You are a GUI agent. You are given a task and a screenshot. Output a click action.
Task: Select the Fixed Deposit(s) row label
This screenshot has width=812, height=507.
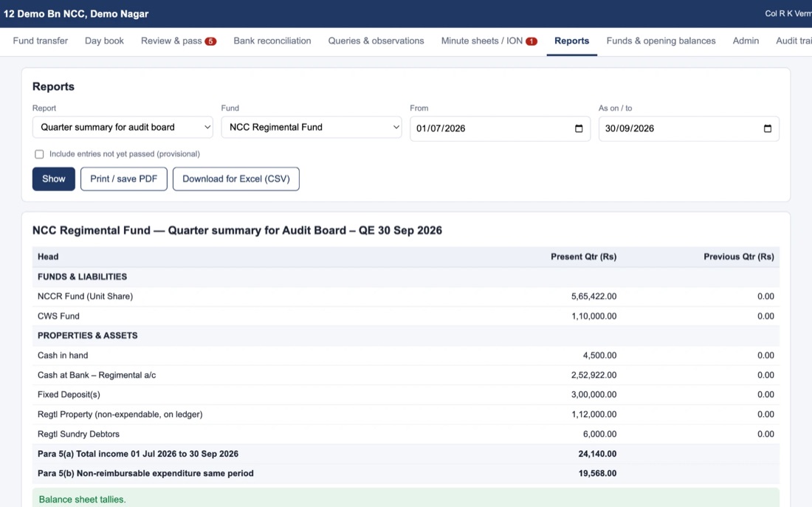click(x=69, y=395)
